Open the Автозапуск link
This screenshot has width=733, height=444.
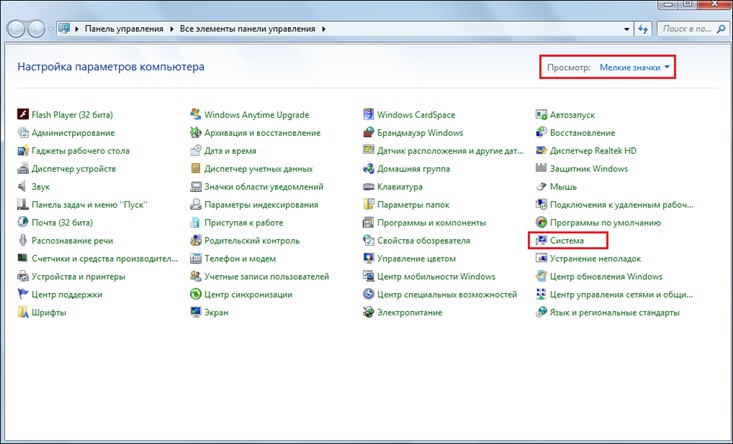[572, 115]
